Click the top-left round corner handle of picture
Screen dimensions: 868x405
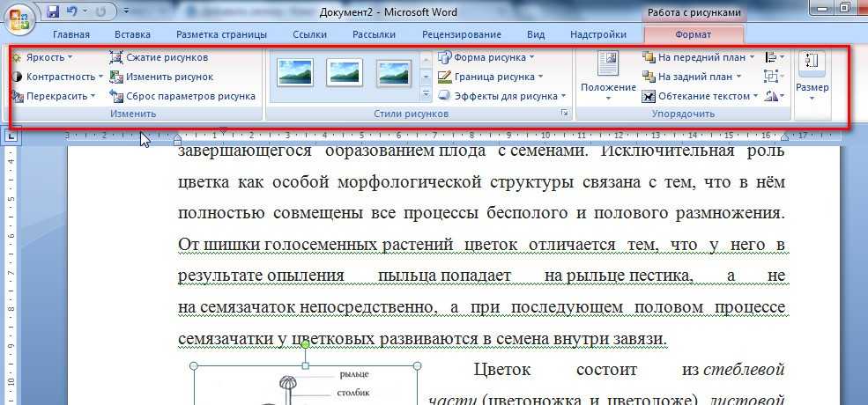(193, 365)
